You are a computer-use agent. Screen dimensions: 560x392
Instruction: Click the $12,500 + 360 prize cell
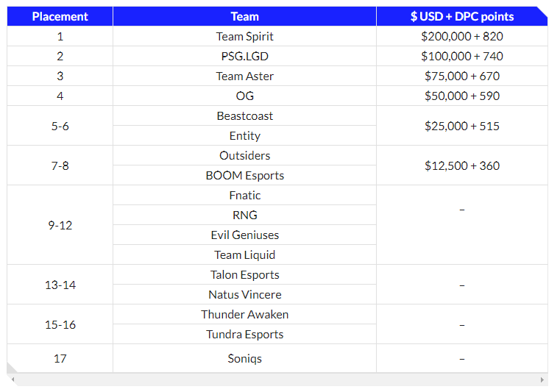click(461, 165)
